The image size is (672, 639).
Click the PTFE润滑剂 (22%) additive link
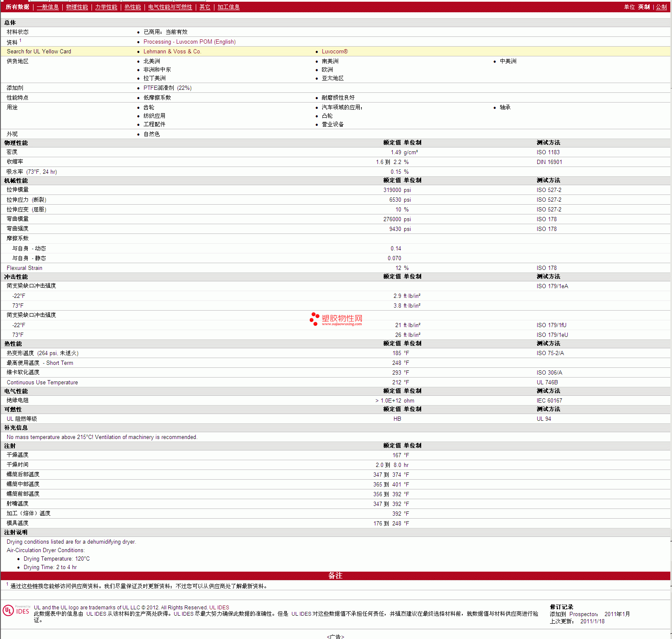pyautogui.click(x=167, y=88)
